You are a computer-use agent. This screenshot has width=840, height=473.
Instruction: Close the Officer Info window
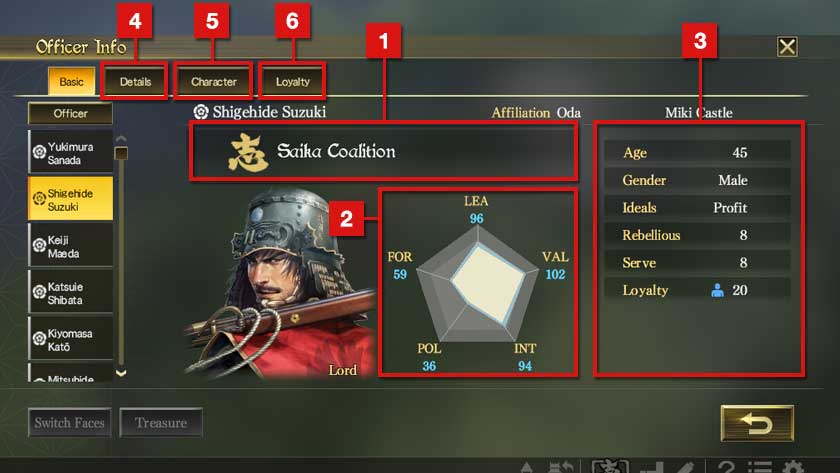[x=787, y=47]
